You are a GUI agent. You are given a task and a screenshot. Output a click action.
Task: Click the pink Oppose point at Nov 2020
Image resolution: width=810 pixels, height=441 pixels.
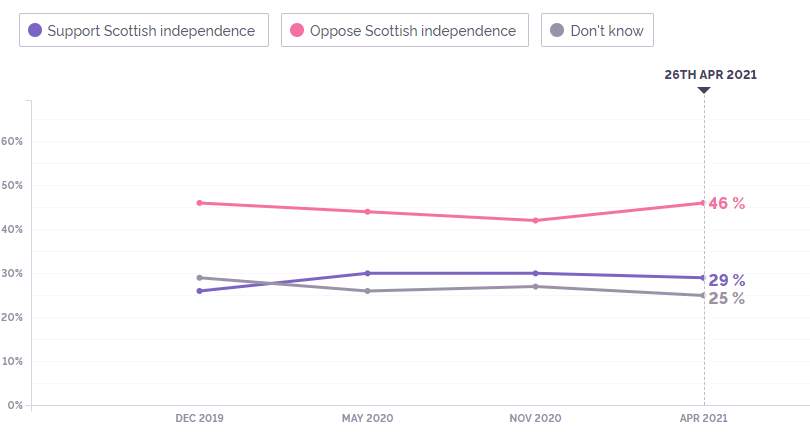tap(535, 220)
